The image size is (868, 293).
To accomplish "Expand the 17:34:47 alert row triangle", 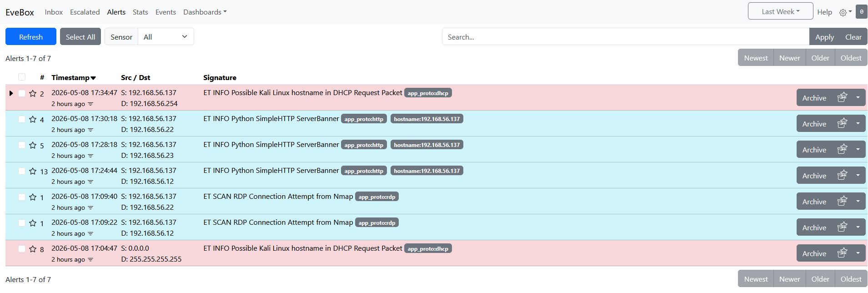I will point(11,93).
